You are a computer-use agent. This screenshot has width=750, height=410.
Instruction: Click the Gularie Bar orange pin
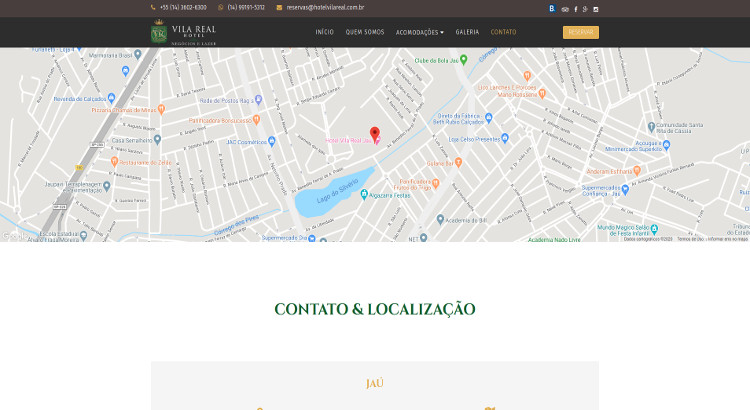click(x=458, y=163)
